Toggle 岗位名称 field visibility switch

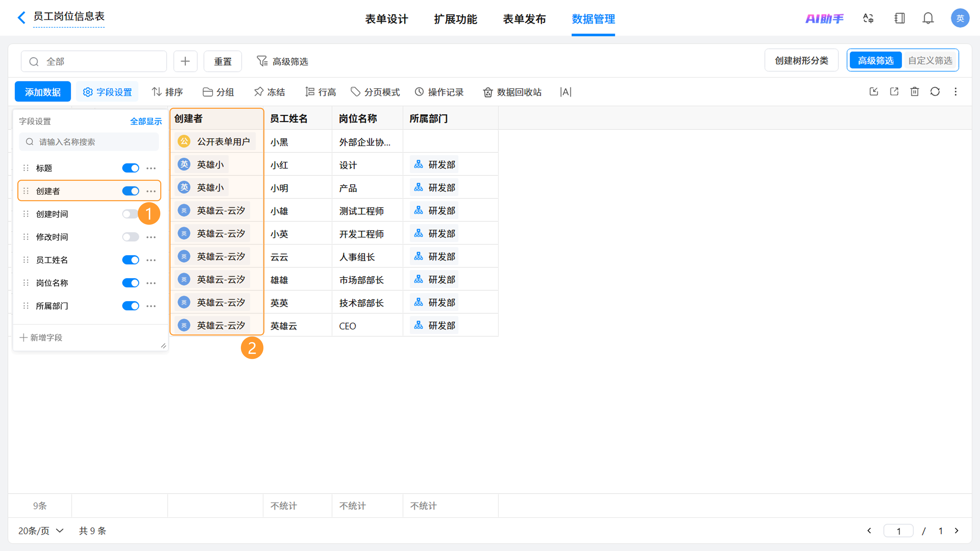click(130, 283)
